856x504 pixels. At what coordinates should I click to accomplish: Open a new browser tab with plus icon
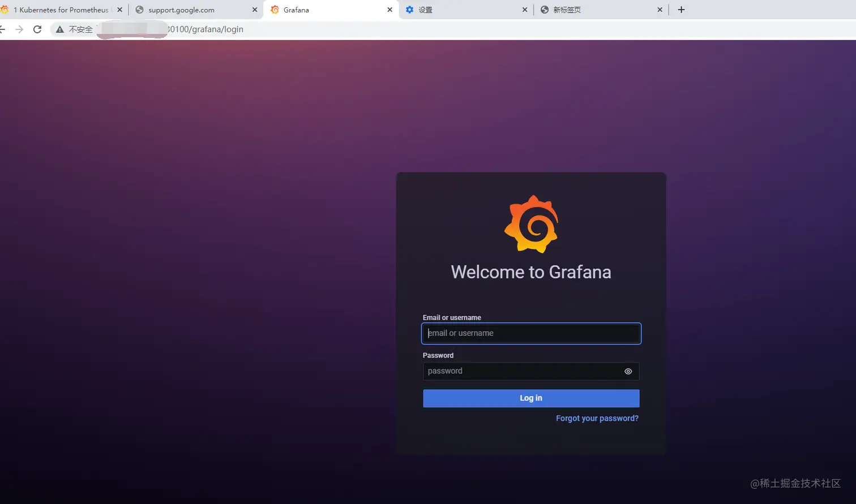(681, 10)
